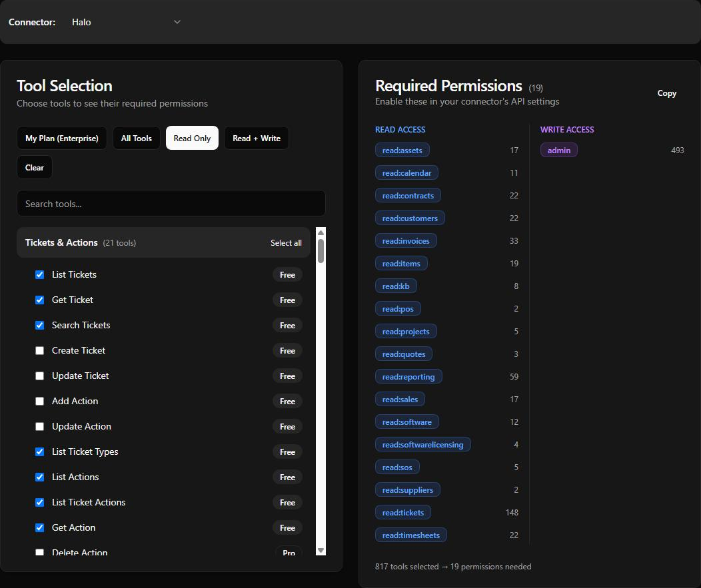Image resolution: width=701 pixels, height=588 pixels.
Task: Click the read:assets permission tag
Action: (x=402, y=150)
